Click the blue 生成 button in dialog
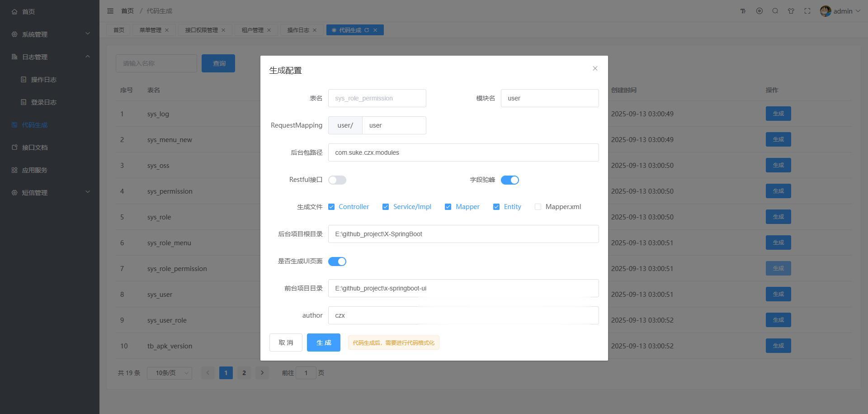Viewport: 868px width, 414px height. pyautogui.click(x=324, y=343)
